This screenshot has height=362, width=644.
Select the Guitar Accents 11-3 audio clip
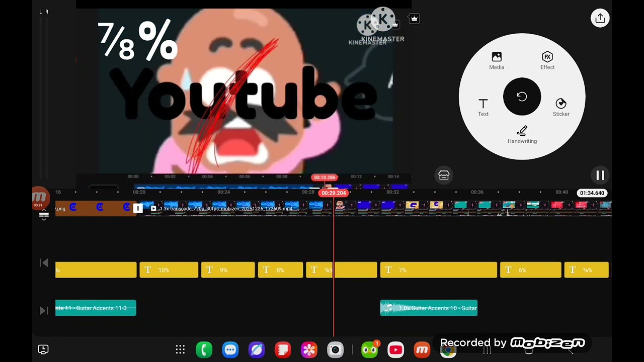[96, 308]
